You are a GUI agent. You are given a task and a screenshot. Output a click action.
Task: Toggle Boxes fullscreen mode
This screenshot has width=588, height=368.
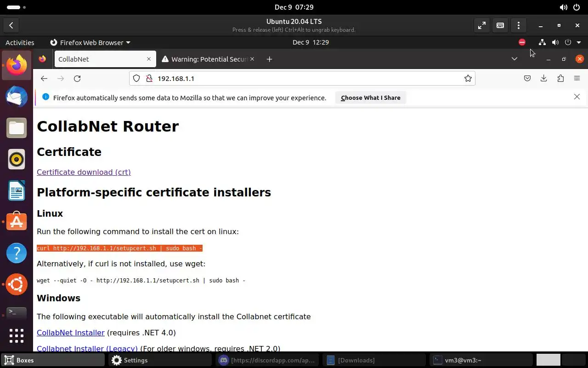tap(481, 25)
